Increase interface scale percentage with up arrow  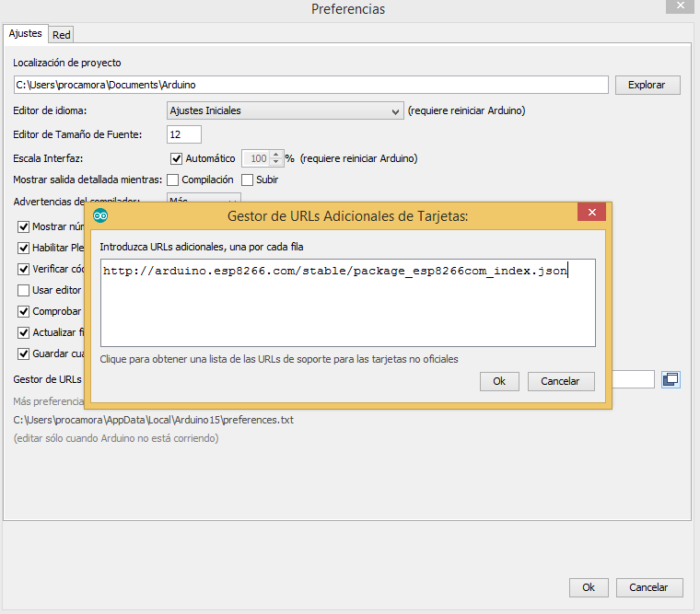click(x=276, y=155)
